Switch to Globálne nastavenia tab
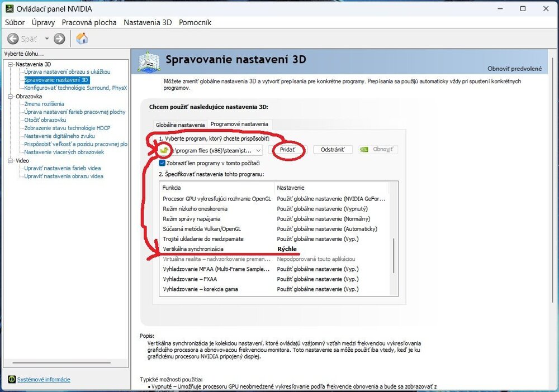The width and height of the screenshot is (559, 392). [x=180, y=124]
